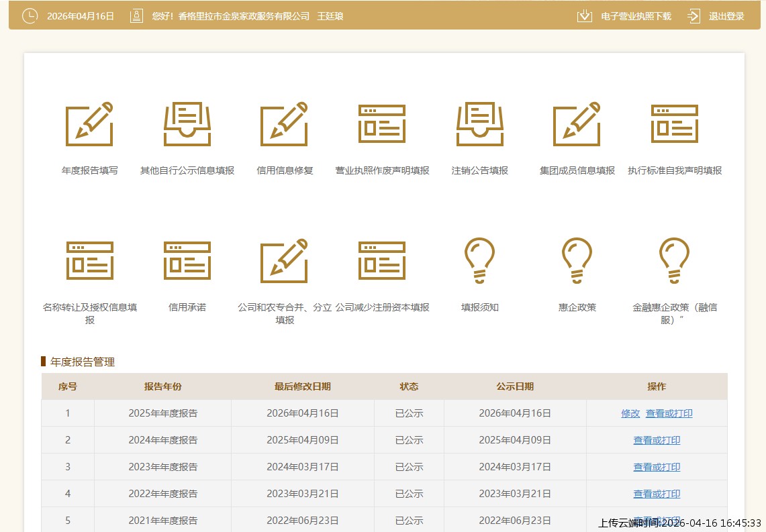Open the 填报须知 lightbulb icon
Image resolution: width=766 pixels, height=532 pixels.
[x=479, y=261]
